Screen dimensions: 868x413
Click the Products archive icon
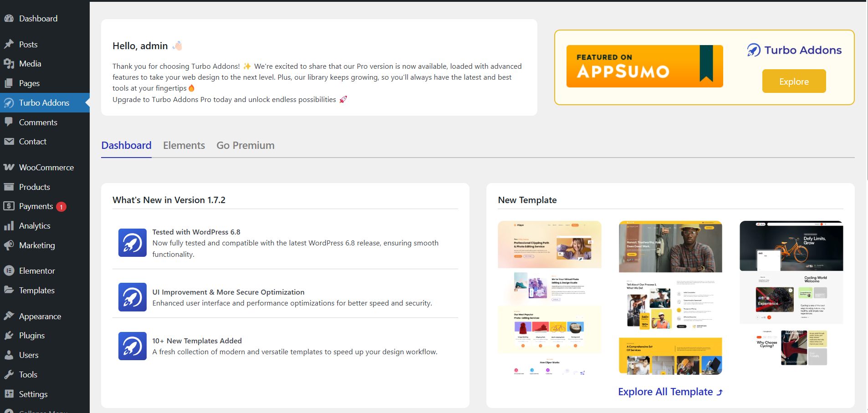point(9,187)
